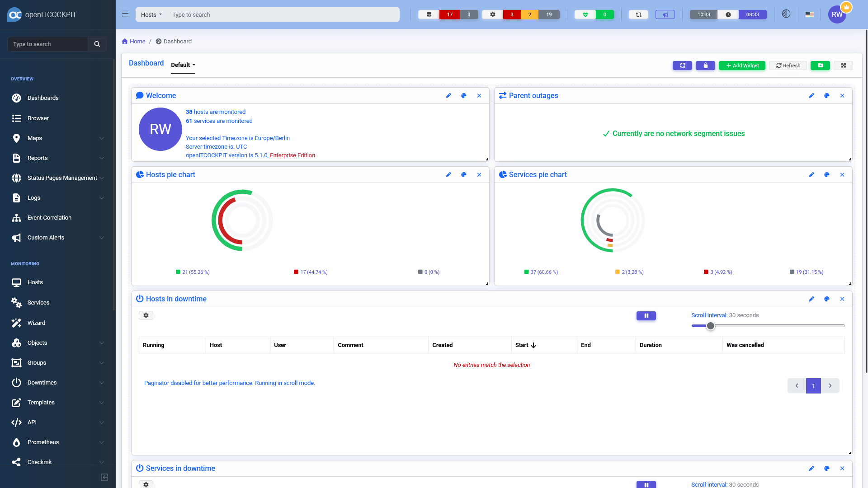
Task: Click the 38 hosts are monitored link
Action: coord(216,112)
